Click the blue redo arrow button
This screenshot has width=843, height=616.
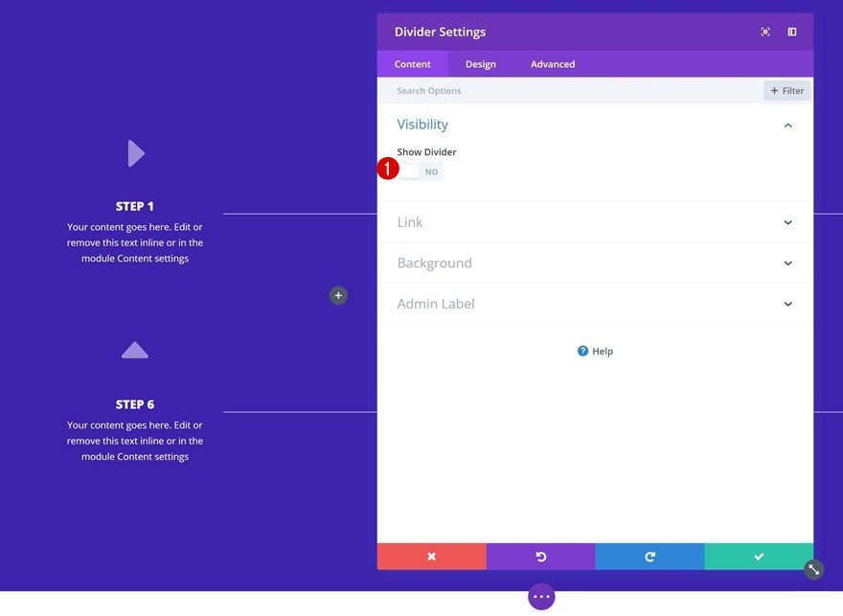649,557
